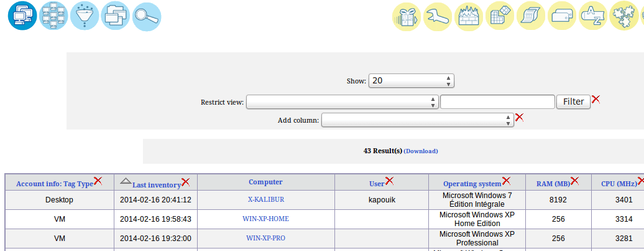Open the Restrict view dropdown
644x251 pixels.
[342, 102]
